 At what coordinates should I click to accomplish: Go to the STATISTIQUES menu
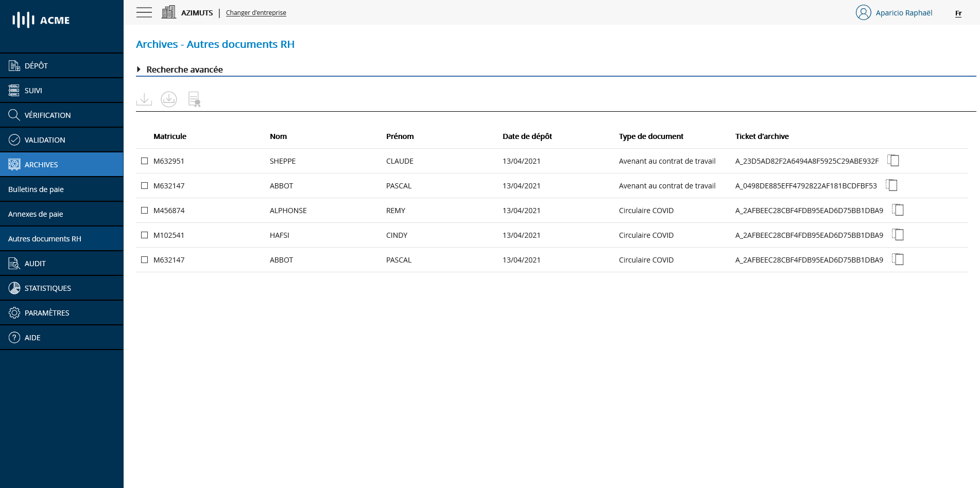click(47, 288)
